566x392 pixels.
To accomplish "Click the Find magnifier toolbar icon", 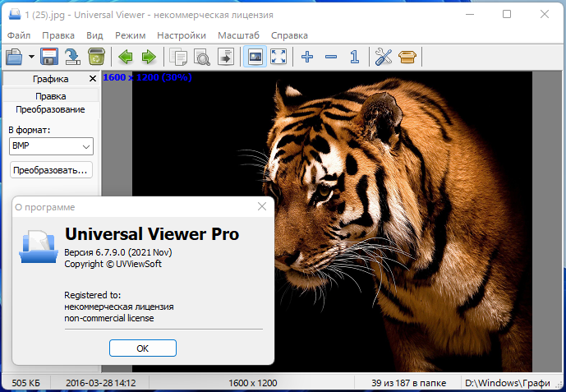I will coord(202,57).
